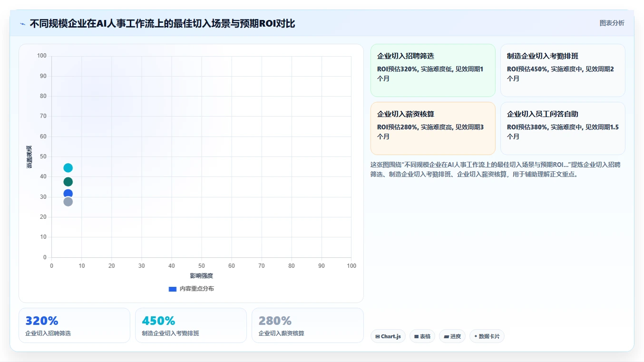Select the 企业切入薪资核算 orange card
This screenshot has width=644, height=362.
tap(433, 128)
